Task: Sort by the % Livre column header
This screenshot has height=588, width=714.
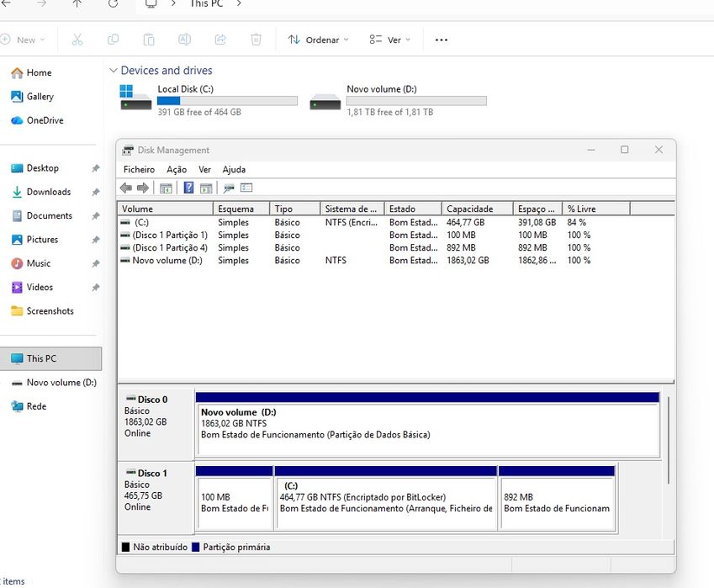Action: pos(596,209)
